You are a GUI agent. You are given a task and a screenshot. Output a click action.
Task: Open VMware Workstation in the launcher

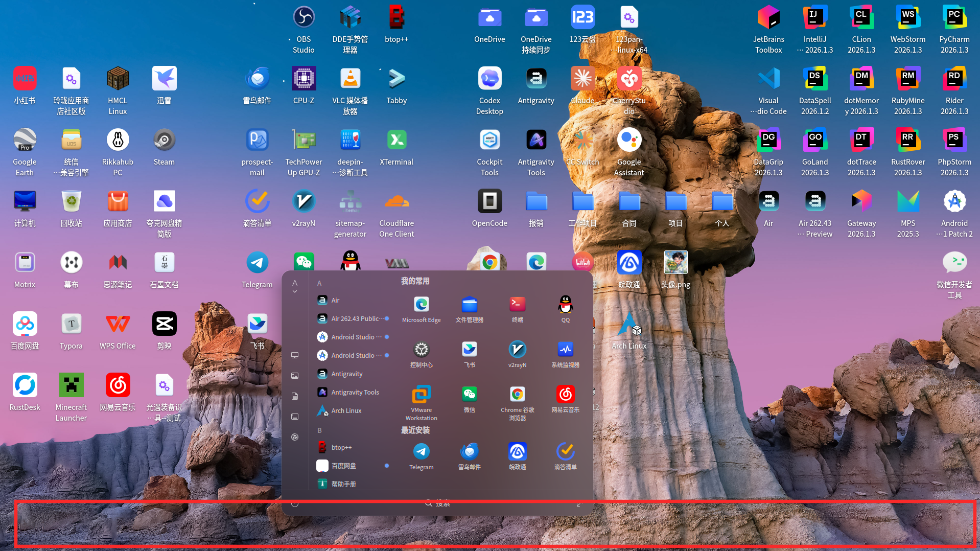pos(421,402)
